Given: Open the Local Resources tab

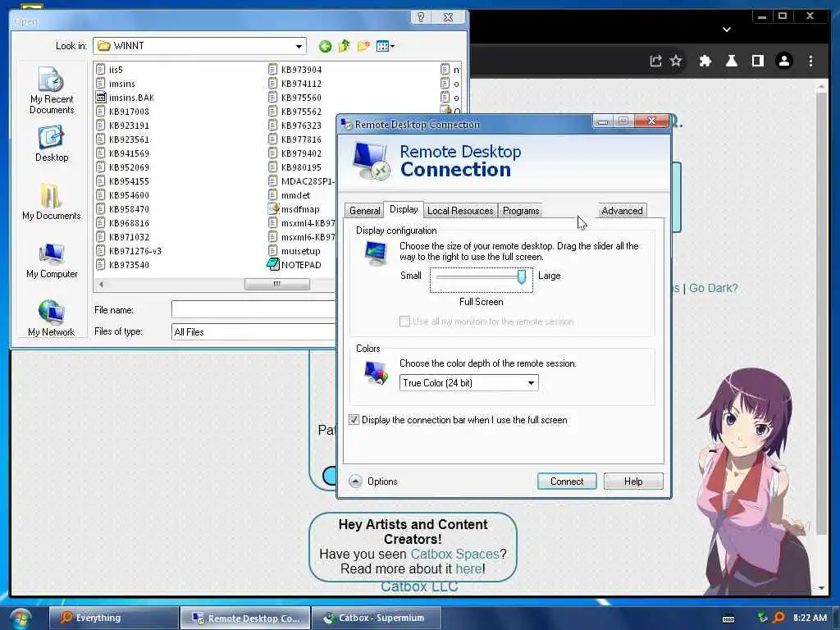Looking at the screenshot, I should (x=460, y=211).
